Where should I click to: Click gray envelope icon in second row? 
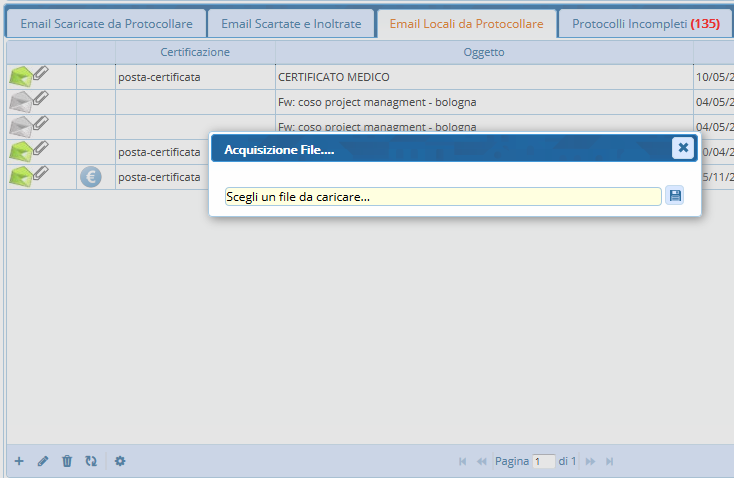(x=21, y=101)
